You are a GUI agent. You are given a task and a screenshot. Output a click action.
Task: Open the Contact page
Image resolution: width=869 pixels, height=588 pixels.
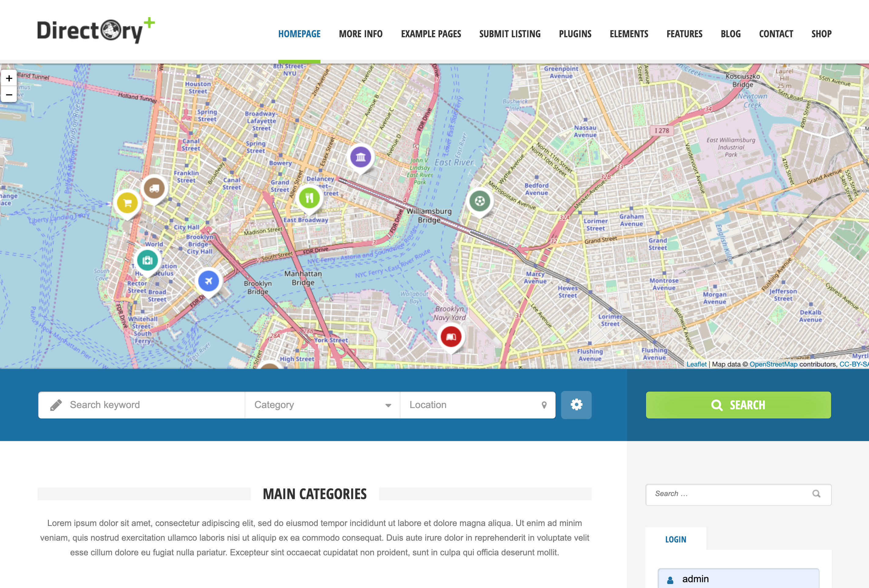point(776,34)
